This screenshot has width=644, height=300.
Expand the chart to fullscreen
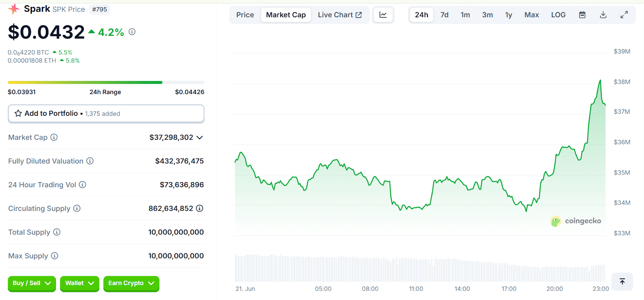624,15
